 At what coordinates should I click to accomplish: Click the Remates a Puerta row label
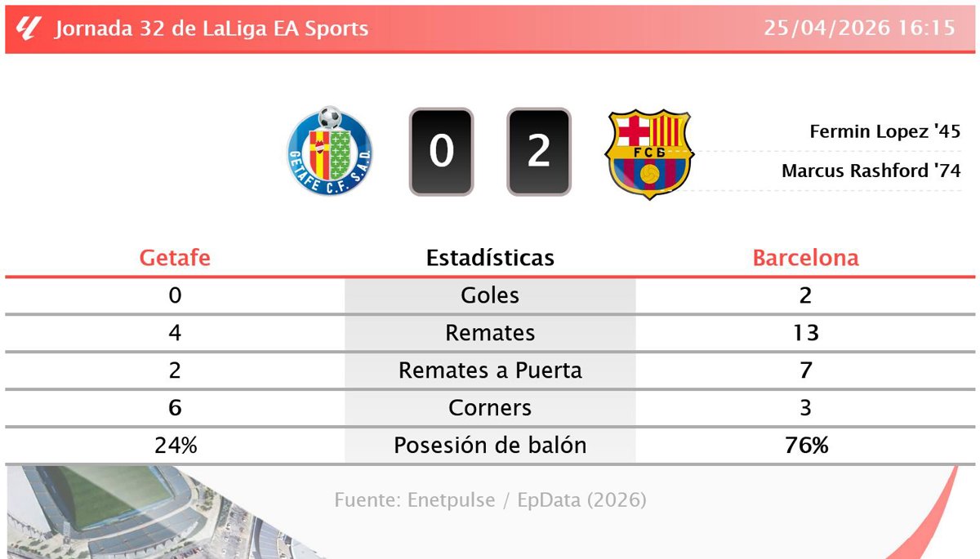coord(490,370)
